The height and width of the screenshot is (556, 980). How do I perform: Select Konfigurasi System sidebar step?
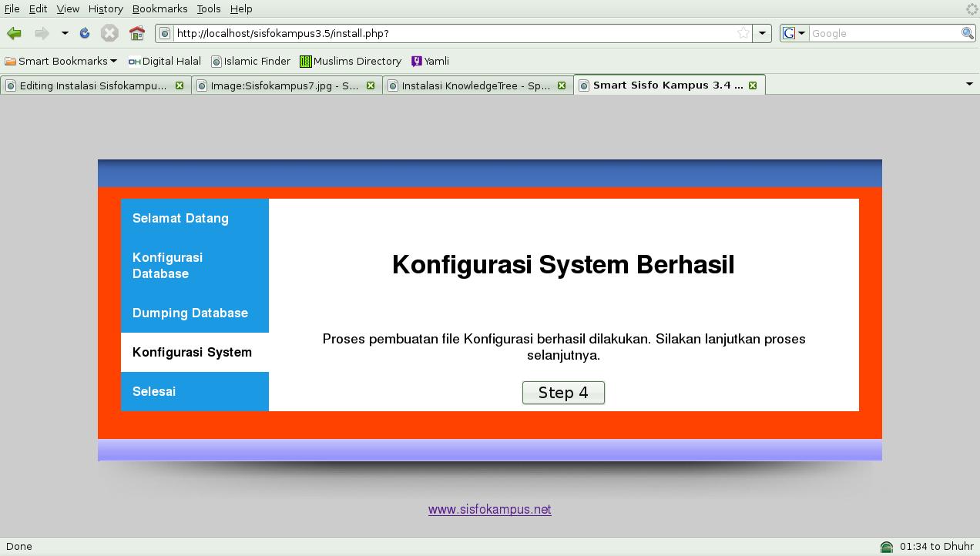point(195,352)
